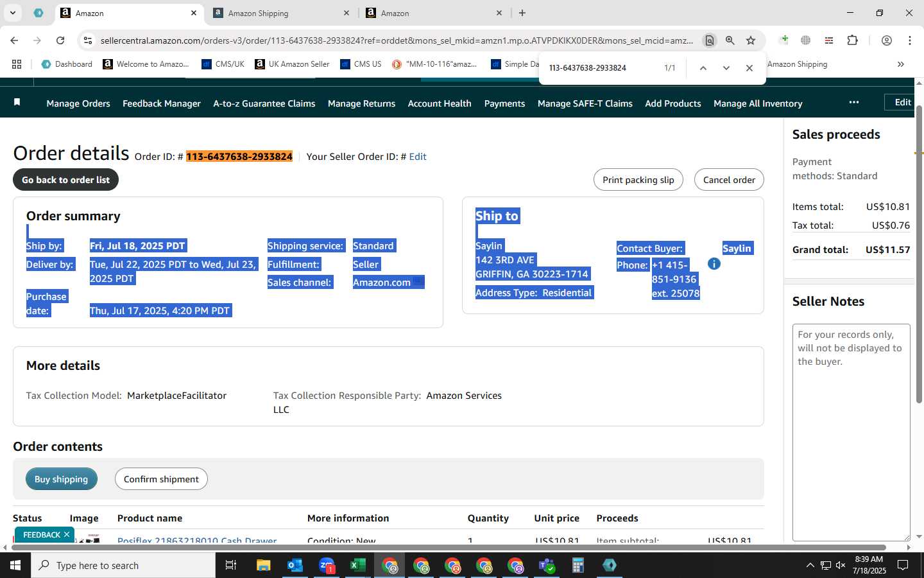Click the Cancel order button

[729, 180]
